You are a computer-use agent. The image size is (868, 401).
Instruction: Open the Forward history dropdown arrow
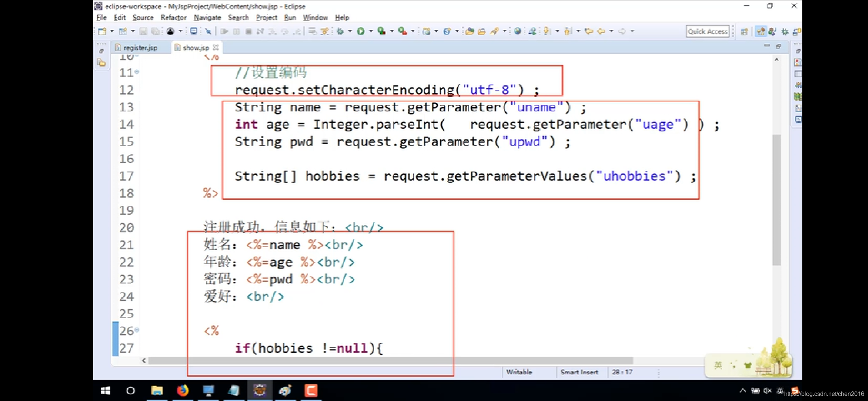pos(632,32)
